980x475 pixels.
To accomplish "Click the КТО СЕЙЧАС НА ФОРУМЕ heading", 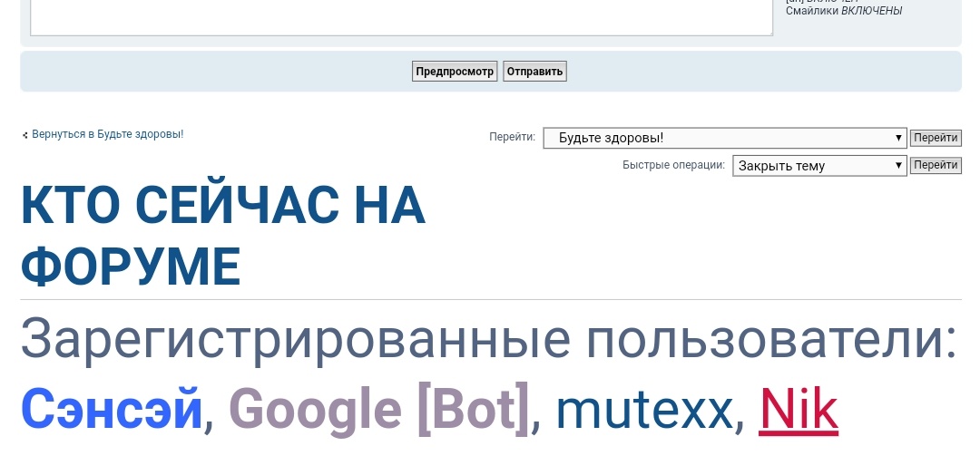I will 222,237.
